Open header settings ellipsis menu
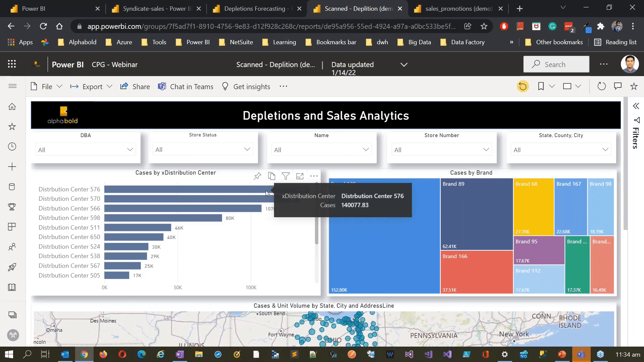644x362 pixels. pos(604,64)
